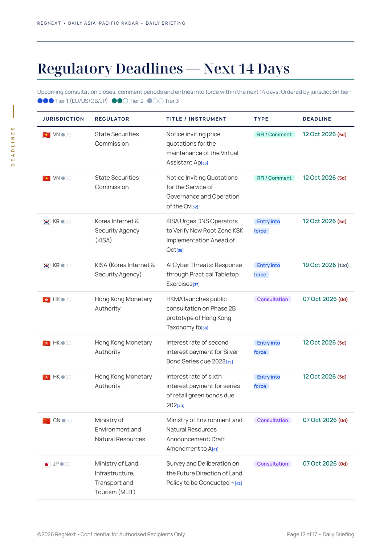392x555 pixels.
Task: Click the 19 Oct 2026 (12d) deadline
Action: [326, 265]
